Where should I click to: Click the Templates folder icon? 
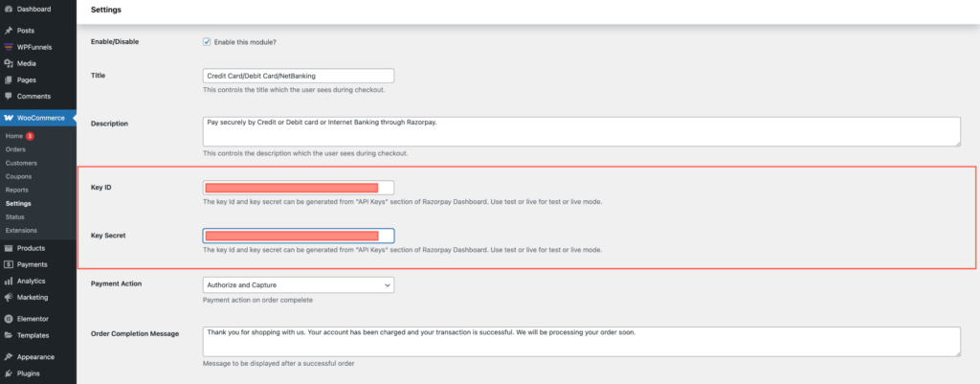pyautogui.click(x=8, y=335)
